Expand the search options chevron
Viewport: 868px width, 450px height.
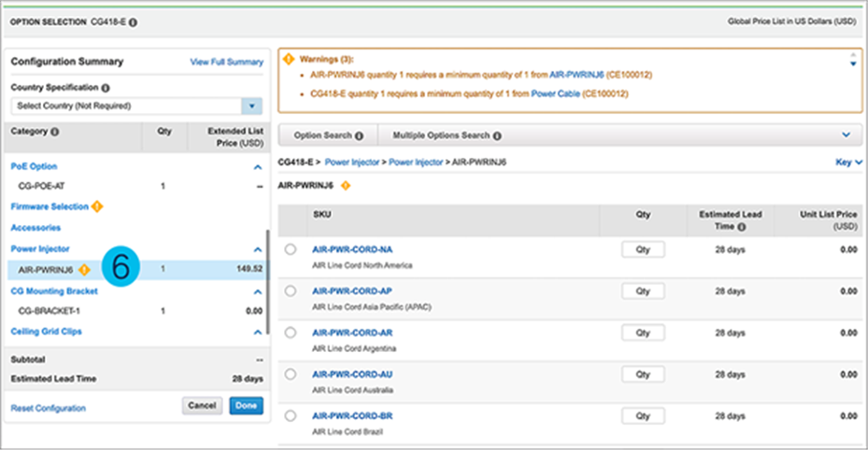point(846,134)
